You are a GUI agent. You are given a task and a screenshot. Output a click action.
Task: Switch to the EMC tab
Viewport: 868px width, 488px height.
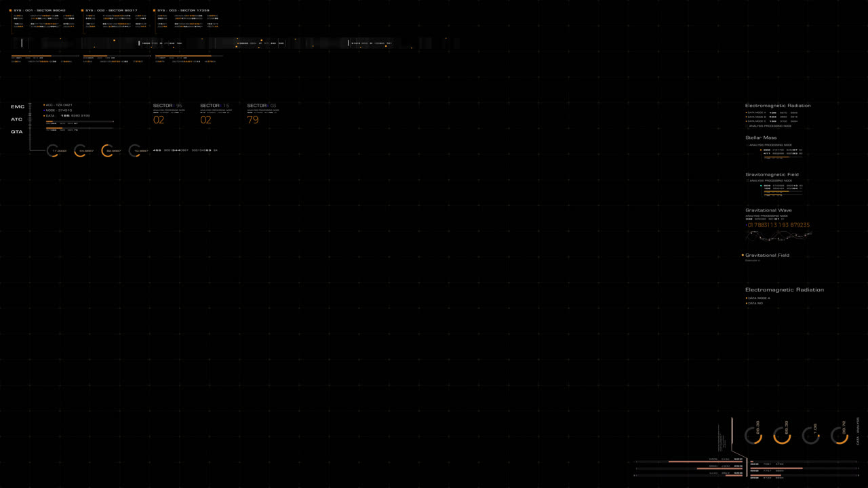tap(18, 107)
